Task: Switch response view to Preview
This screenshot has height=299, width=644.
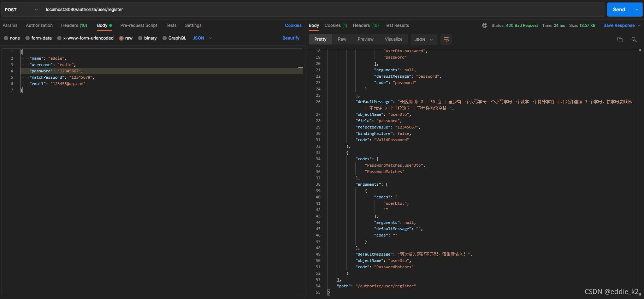Action: click(365, 39)
